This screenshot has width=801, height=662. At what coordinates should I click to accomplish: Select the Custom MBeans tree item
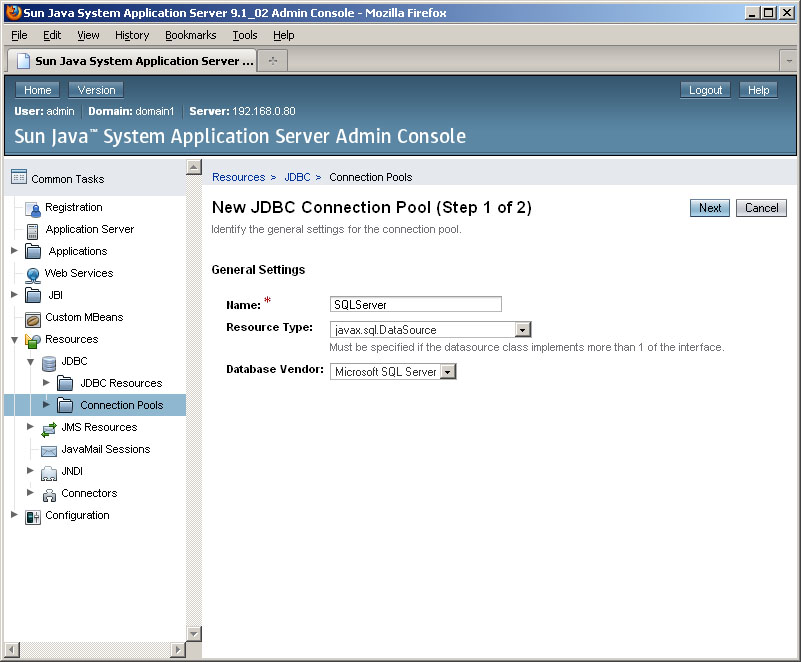[x=84, y=317]
